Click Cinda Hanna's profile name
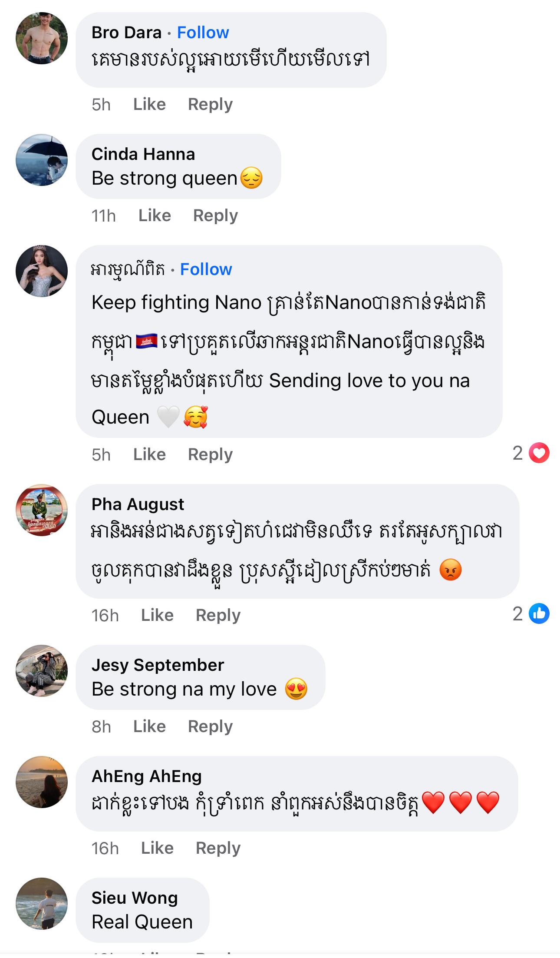This screenshot has height=958, width=560. click(x=143, y=154)
